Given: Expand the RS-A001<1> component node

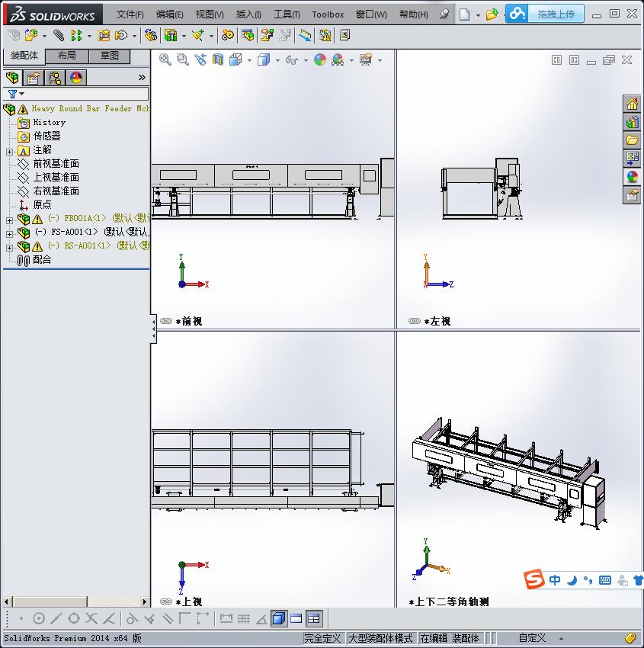Looking at the screenshot, I should 9,248.
